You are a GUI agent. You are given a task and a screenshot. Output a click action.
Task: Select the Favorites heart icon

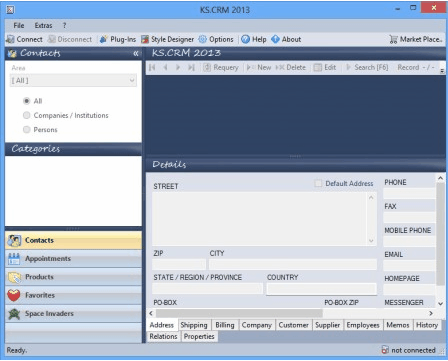pos(14,295)
